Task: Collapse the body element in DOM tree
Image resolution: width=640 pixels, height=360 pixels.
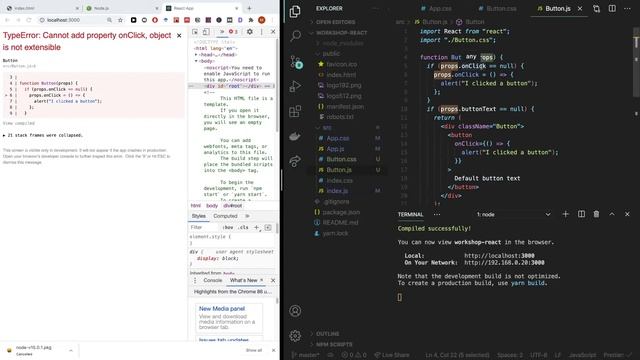Action: point(196,61)
